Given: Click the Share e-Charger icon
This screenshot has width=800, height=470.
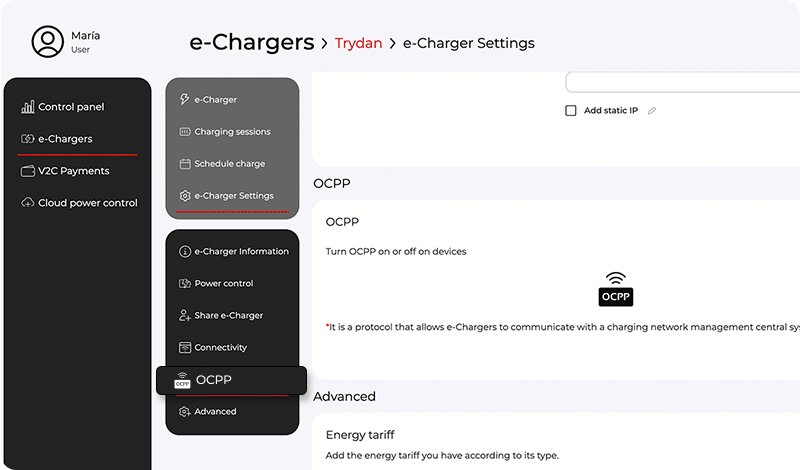Looking at the screenshot, I should coord(184,316).
